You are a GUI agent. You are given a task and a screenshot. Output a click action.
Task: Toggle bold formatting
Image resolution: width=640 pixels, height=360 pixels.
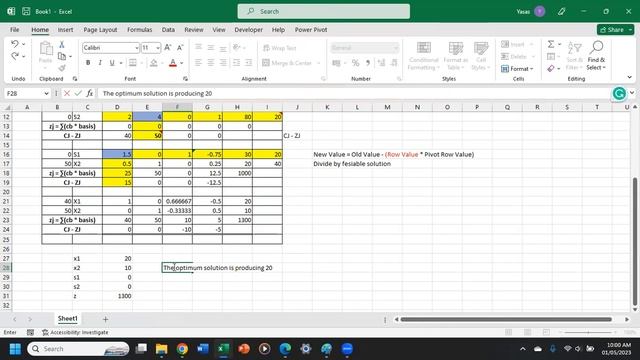[88, 63]
